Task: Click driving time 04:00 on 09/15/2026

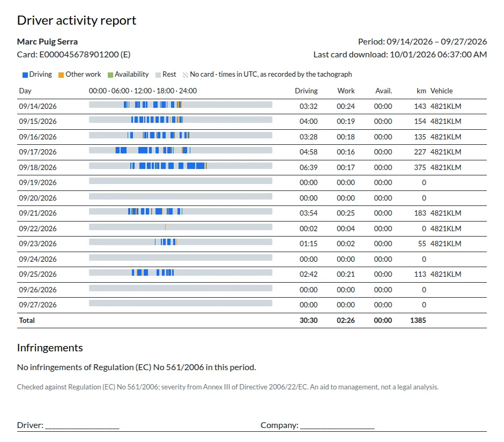Action: (x=309, y=122)
